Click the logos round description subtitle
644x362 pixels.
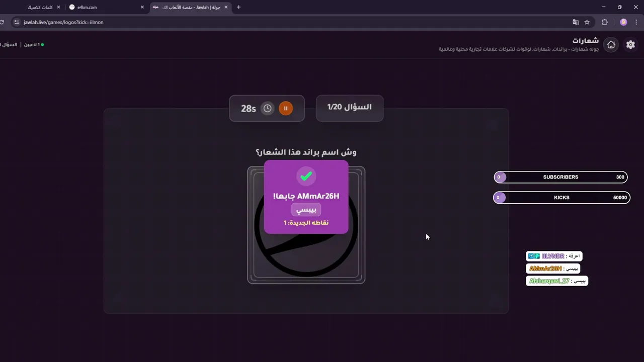[x=519, y=49]
